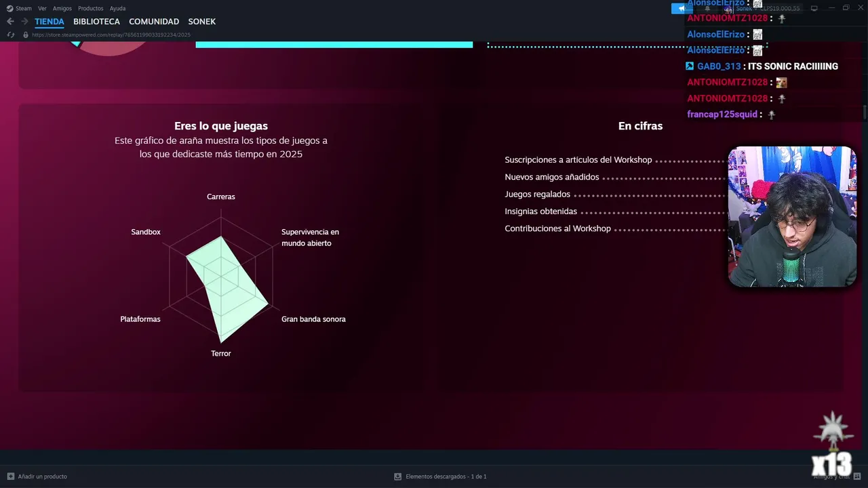Click the Insignias obtenidas row
Screen dimensions: 868x488
tap(614, 211)
